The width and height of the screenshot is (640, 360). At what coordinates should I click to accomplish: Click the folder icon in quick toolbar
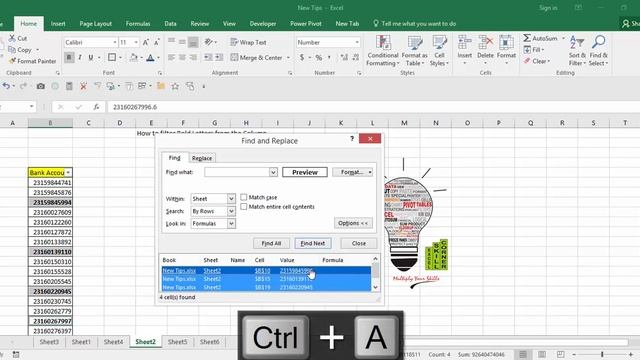coord(161,86)
